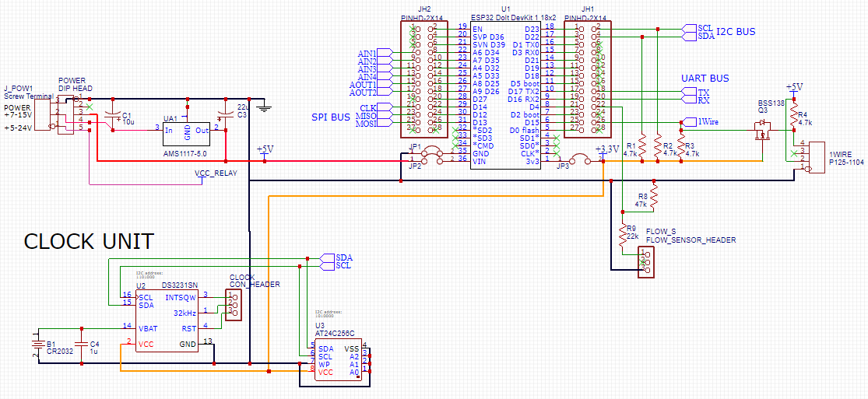The image size is (868, 399).
Task: Click the CLOCK UNIT heading text
Action: 89,242
